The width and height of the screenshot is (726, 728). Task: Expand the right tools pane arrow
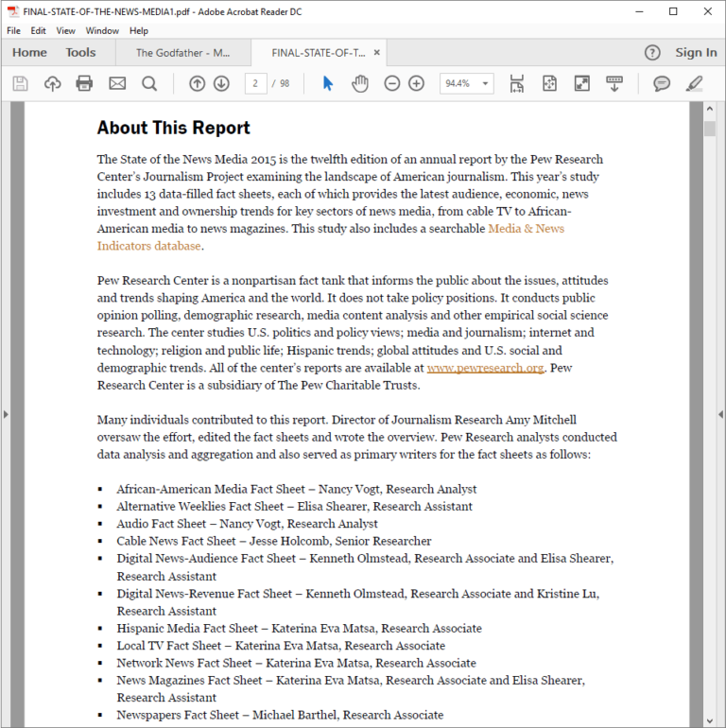click(720, 414)
